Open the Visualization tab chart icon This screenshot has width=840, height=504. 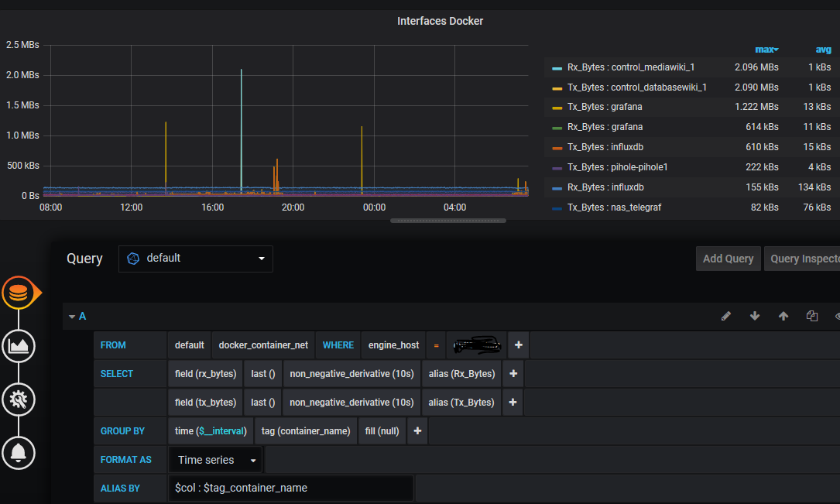pos(18,346)
